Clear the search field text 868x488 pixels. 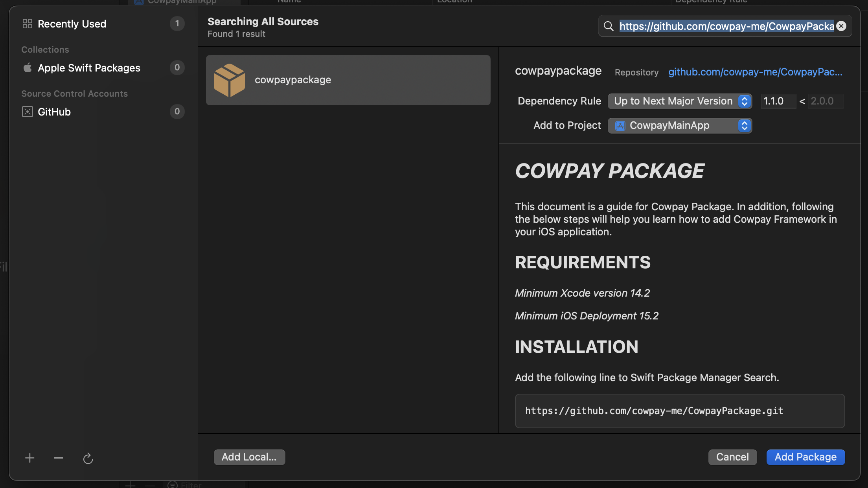coord(841,26)
